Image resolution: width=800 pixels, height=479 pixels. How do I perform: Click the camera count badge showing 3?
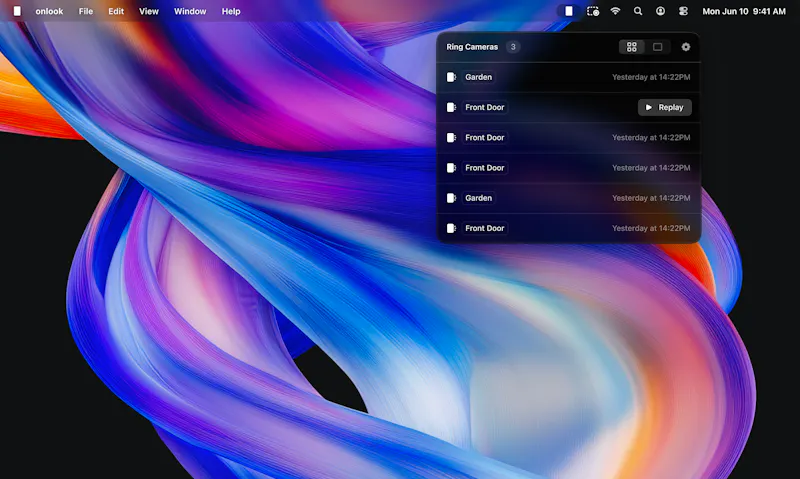[513, 47]
